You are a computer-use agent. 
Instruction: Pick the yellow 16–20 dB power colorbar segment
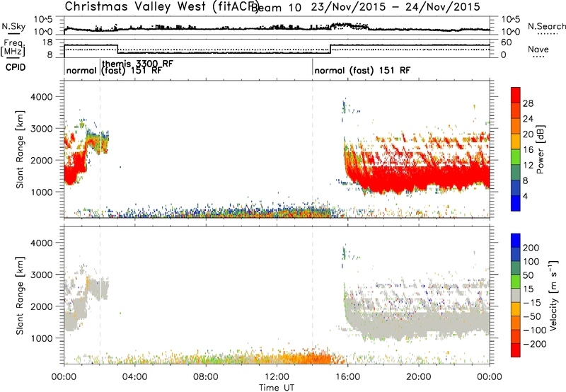tap(516, 142)
